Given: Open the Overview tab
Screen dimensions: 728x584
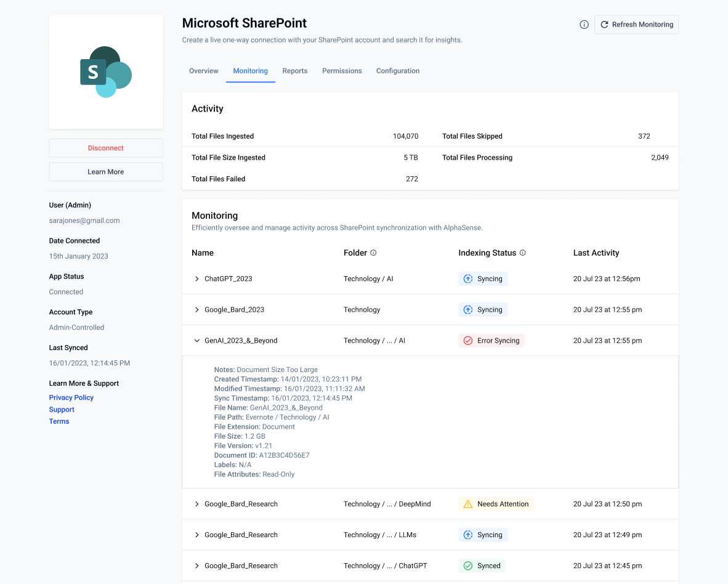Looking at the screenshot, I should point(203,71).
